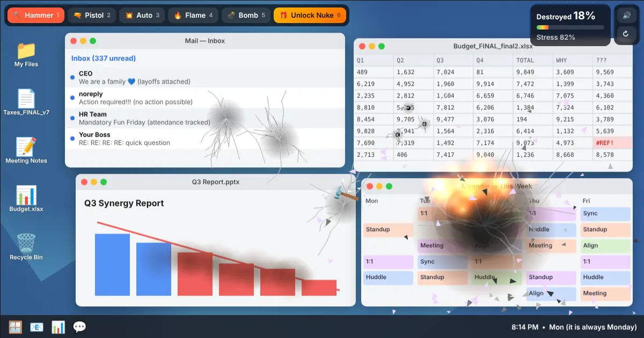Open the HR Team Fun Friday email
This screenshot has width=644, height=338.
(x=205, y=119)
